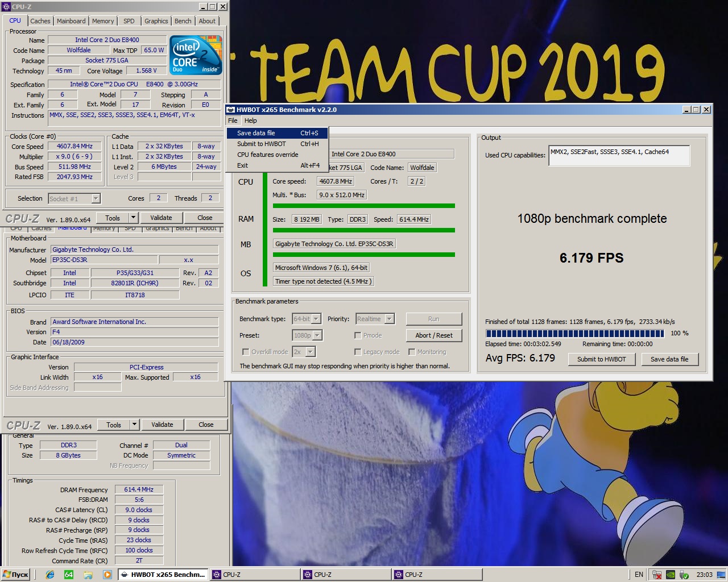Toggle the Legacy mode checkbox
Screen dimensions: 728x582
tap(358, 352)
